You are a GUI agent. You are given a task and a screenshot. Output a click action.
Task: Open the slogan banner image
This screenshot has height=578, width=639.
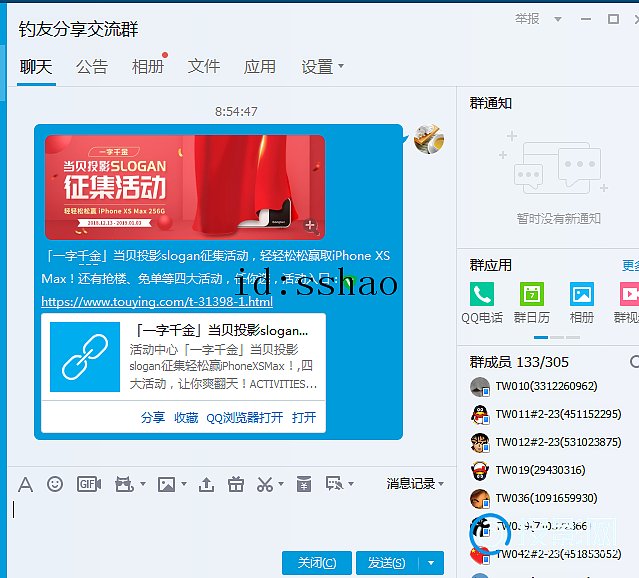click(x=185, y=187)
